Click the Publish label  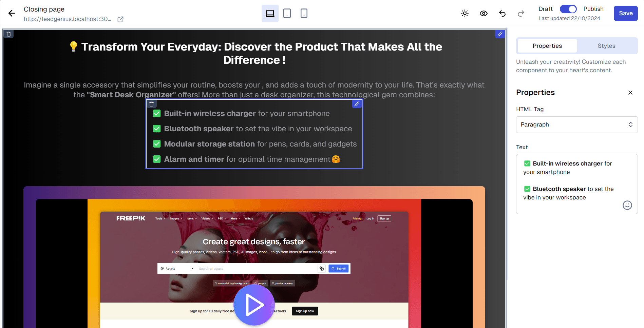(x=593, y=9)
